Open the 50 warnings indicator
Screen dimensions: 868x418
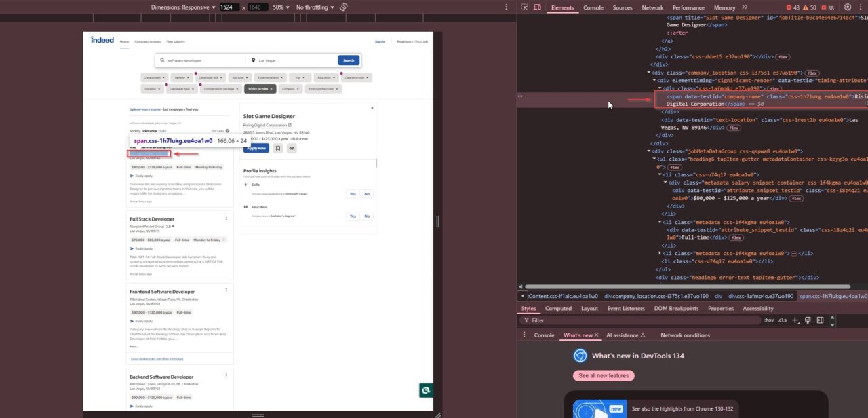pyautogui.click(x=810, y=7)
